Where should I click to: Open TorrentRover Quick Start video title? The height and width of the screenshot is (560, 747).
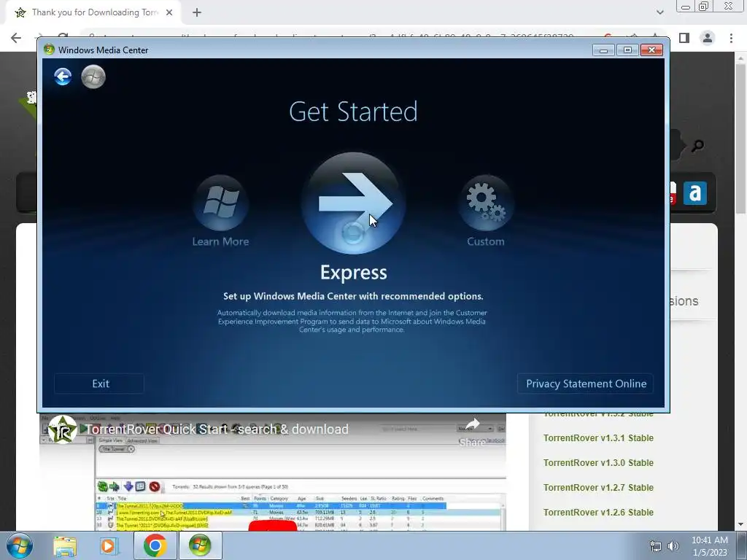click(217, 429)
